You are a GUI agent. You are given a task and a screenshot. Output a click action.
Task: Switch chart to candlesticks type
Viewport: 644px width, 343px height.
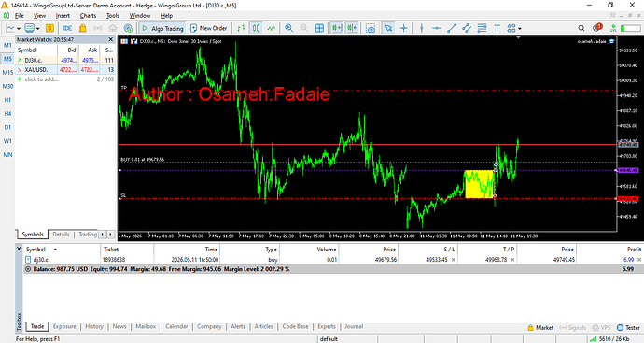pos(256,28)
